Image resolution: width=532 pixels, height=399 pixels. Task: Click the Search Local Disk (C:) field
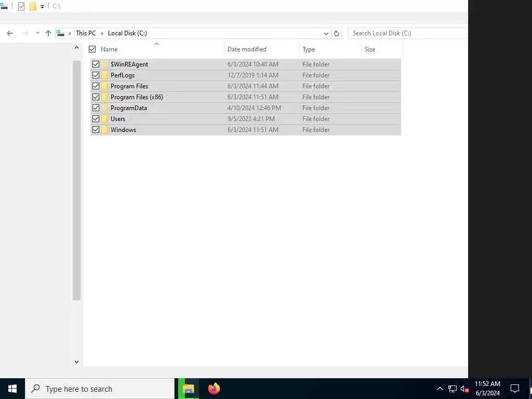(408, 33)
